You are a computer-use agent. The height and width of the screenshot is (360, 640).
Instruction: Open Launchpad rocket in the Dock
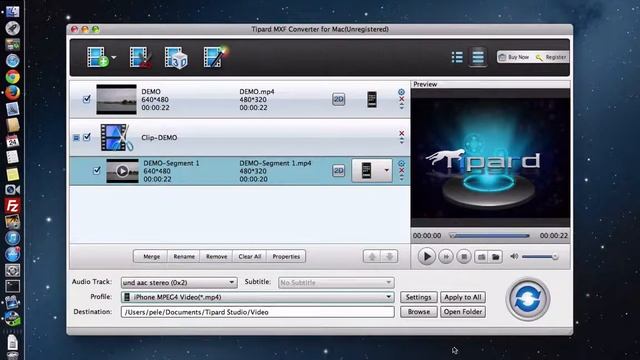click(x=13, y=28)
